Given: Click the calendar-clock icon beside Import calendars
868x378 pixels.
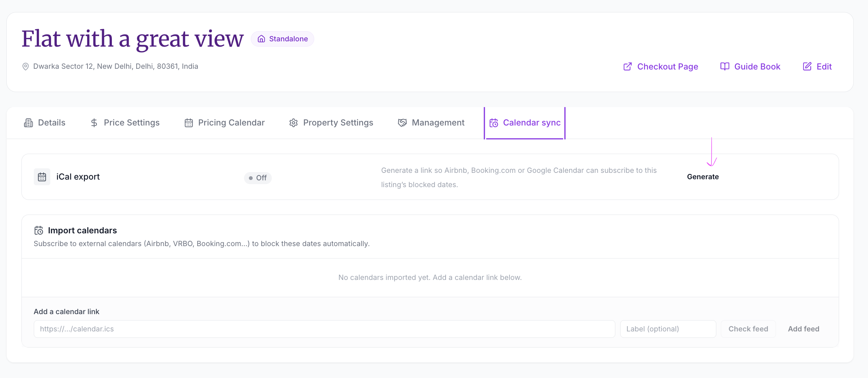Looking at the screenshot, I should pyautogui.click(x=39, y=230).
